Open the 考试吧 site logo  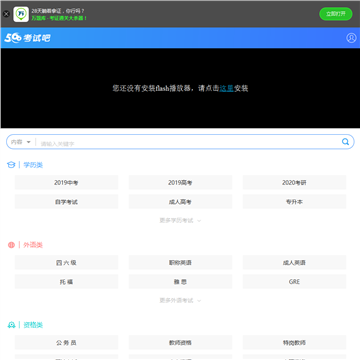27,38
